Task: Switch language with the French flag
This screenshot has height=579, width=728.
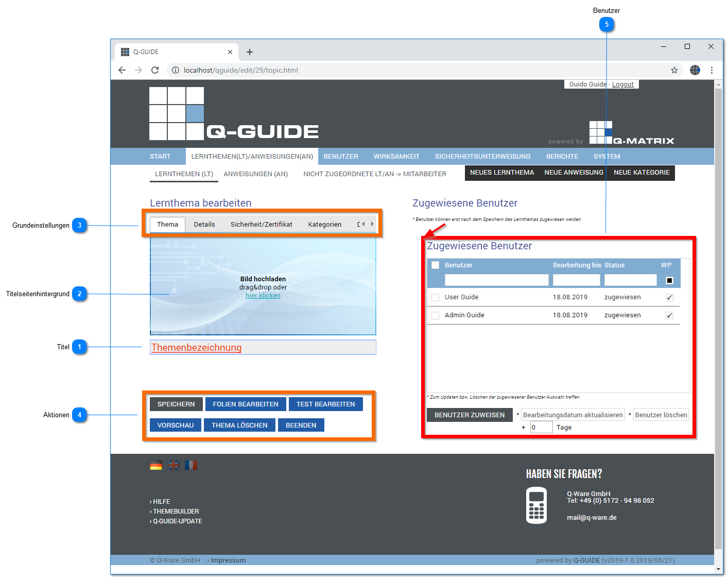Action: point(191,465)
